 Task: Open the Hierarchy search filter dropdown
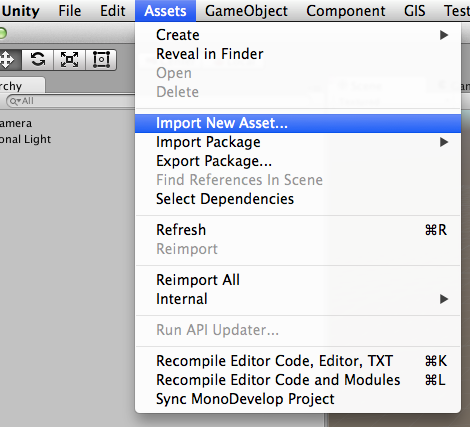coord(14,101)
